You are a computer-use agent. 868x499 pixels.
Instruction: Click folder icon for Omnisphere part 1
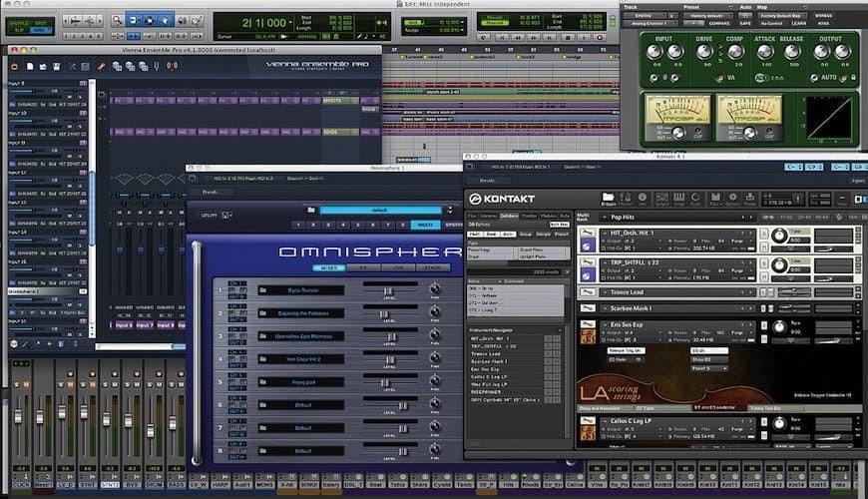click(x=263, y=290)
